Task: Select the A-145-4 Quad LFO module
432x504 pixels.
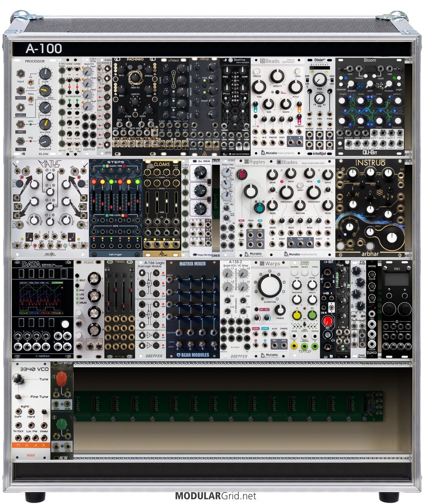Action: 89,107
